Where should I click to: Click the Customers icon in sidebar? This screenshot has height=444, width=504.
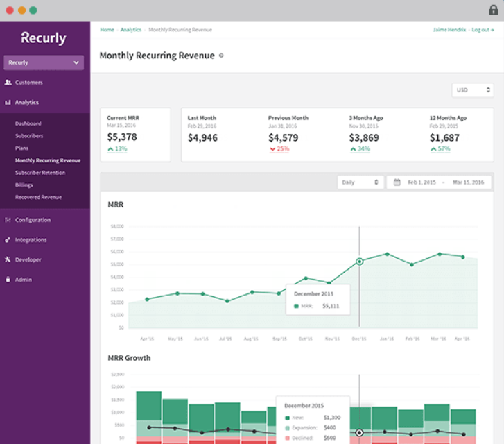tap(8, 83)
